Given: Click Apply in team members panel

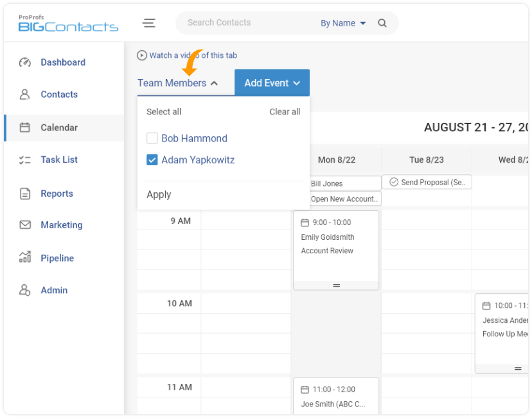Looking at the screenshot, I should 159,195.
